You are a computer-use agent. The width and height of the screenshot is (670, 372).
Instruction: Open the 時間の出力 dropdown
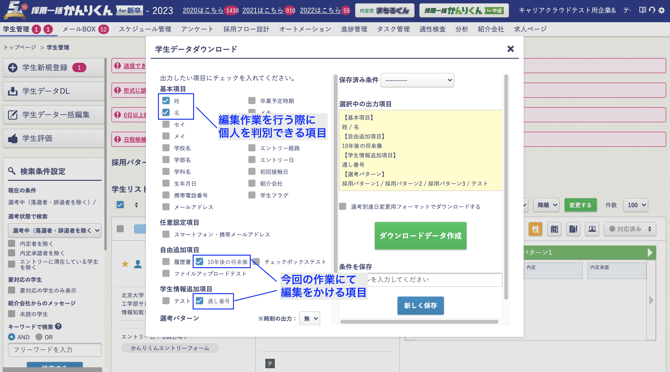pos(310,318)
